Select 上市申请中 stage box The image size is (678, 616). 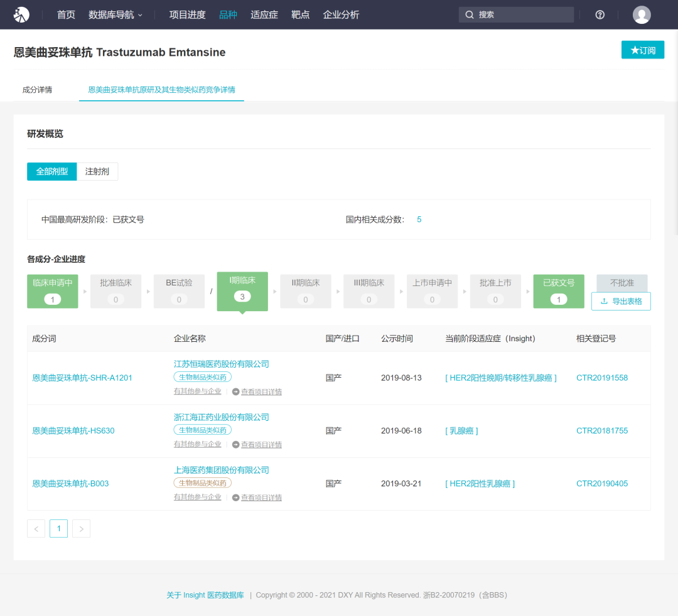pyautogui.click(x=432, y=291)
